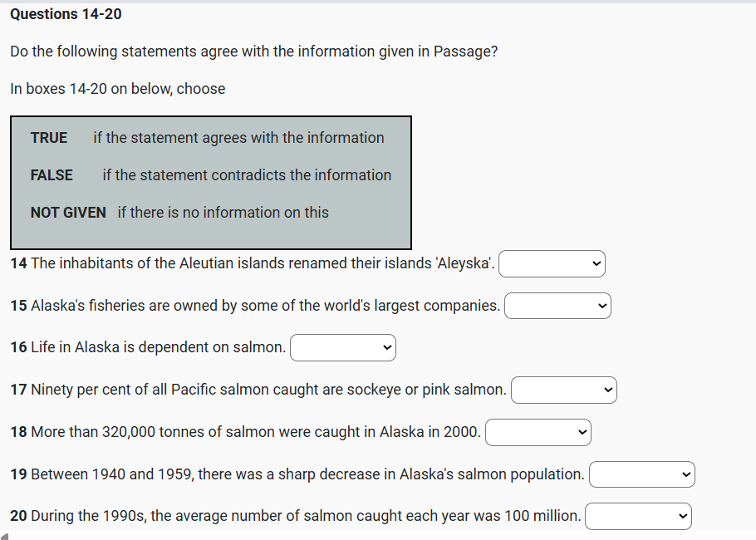Expand the question 18 answer selector
The image size is (756, 540).
click(538, 432)
